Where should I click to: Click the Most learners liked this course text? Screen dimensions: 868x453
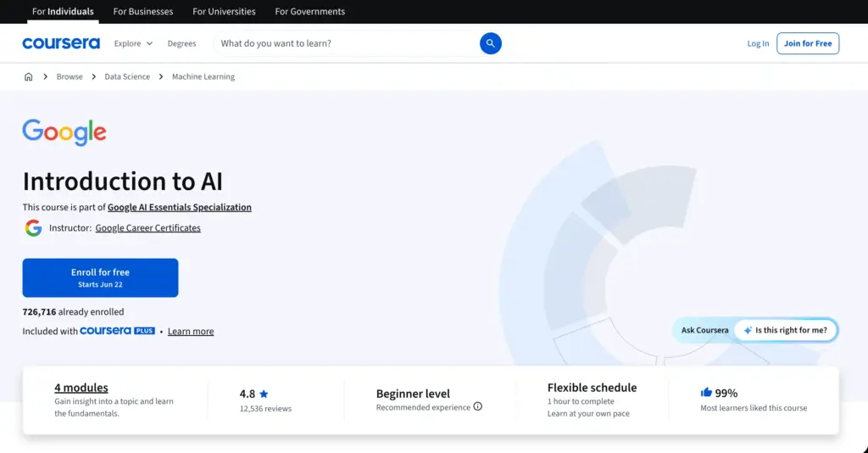pyautogui.click(x=754, y=407)
